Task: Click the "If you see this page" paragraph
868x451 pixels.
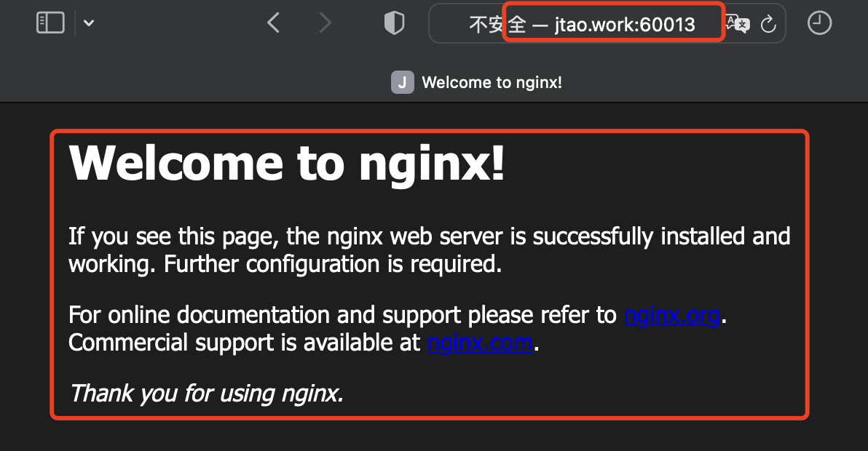Action: click(429, 236)
